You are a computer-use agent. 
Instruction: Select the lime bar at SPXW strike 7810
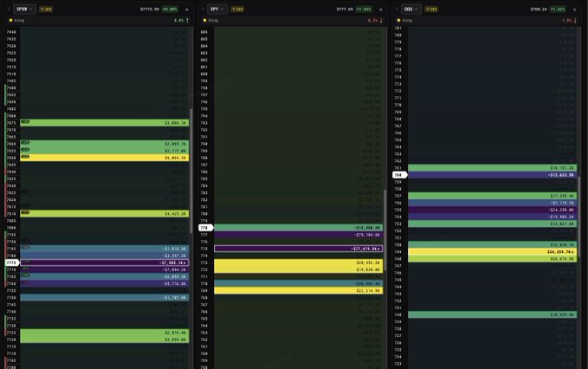pyautogui.click(x=105, y=213)
